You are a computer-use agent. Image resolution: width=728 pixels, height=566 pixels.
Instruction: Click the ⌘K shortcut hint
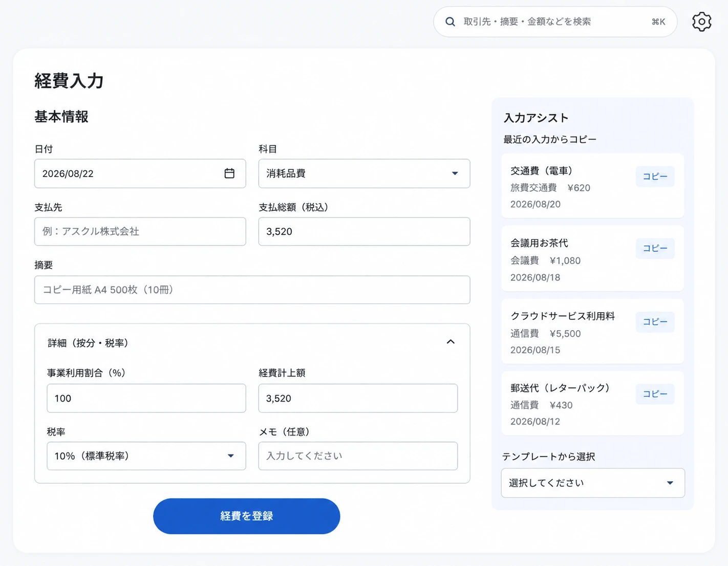658,21
